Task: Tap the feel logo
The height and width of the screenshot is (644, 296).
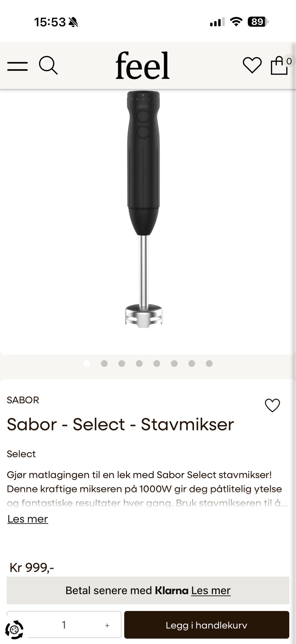Action: click(142, 65)
